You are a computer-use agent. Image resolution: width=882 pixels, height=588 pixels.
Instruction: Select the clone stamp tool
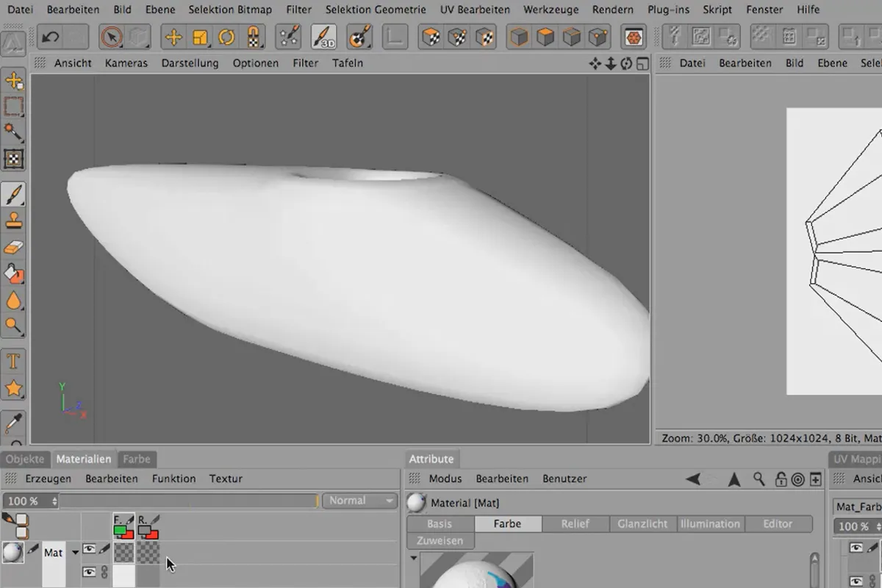pyautogui.click(x=14, y=220)
